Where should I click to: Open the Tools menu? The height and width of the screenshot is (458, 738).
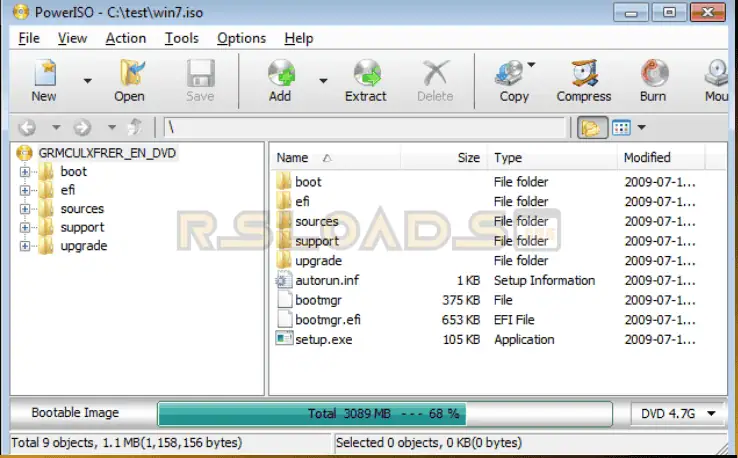(x=181, y=38)
